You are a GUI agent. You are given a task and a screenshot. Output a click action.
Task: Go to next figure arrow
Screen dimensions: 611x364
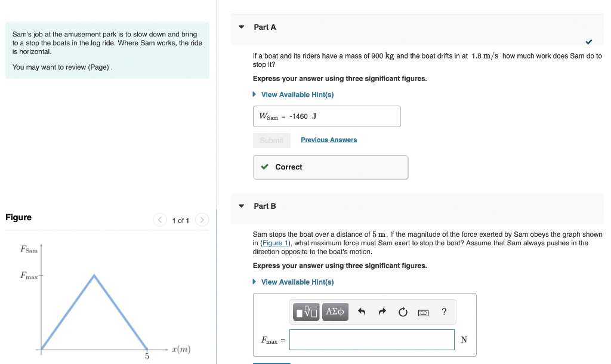coord(202,220)
